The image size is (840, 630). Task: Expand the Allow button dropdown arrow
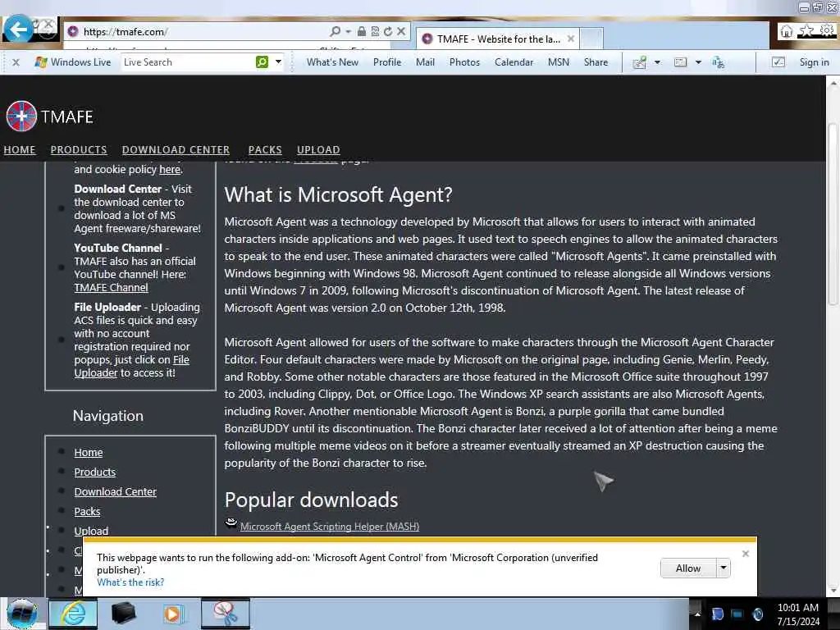click(724, 568)
